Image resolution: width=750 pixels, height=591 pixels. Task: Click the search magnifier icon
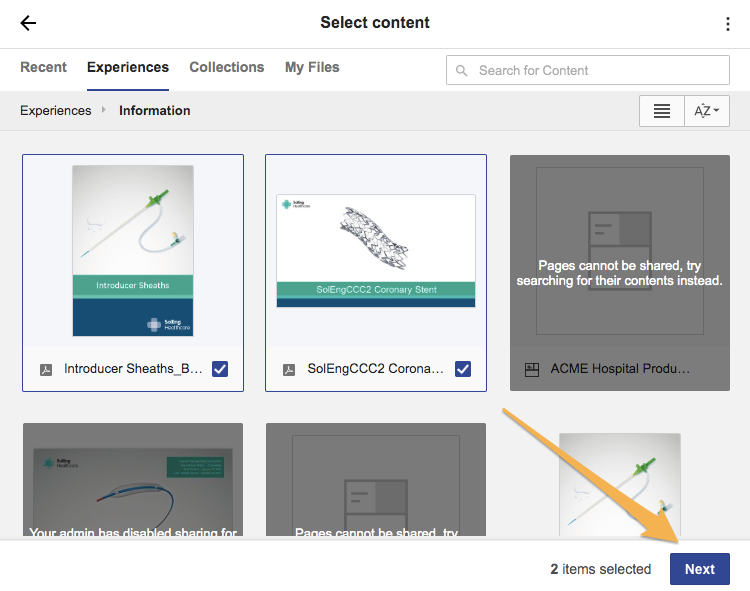pyautogui.click(x=462, y=71)
